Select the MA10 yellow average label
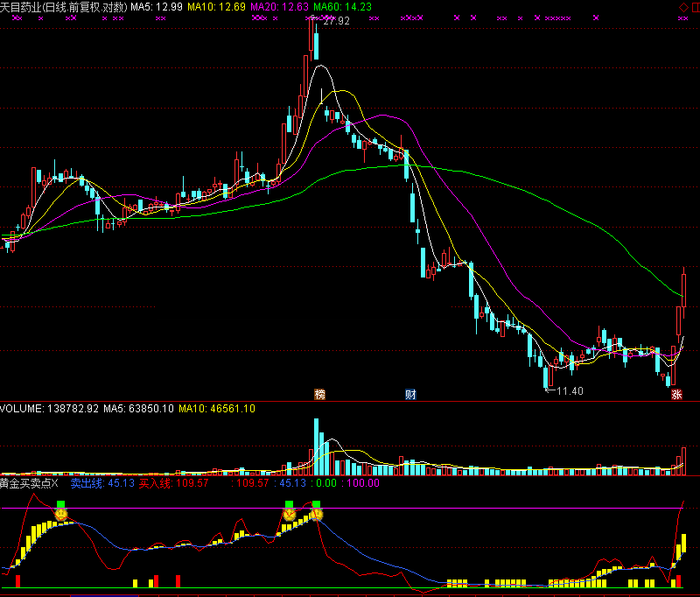Screen dimensions: 700x597 point(217,7)
